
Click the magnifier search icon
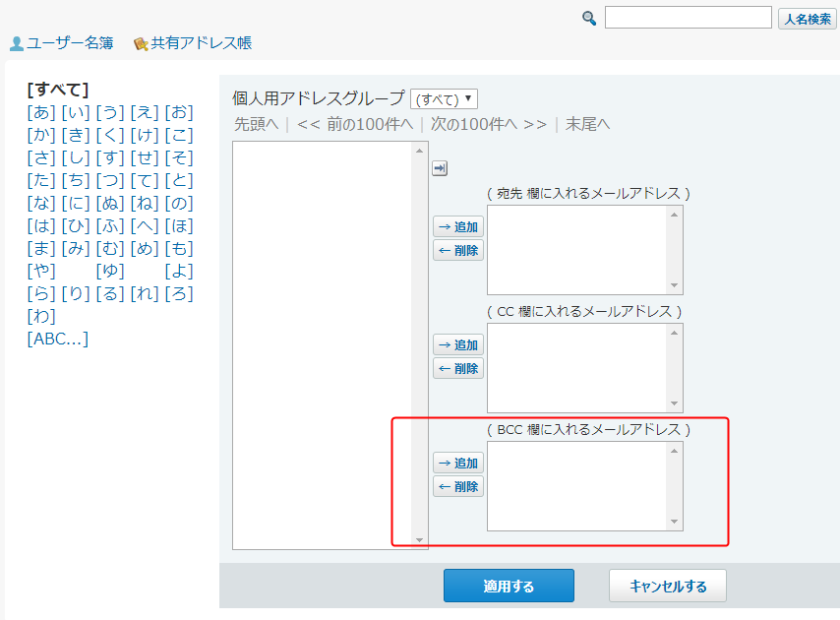coord(589,19)
